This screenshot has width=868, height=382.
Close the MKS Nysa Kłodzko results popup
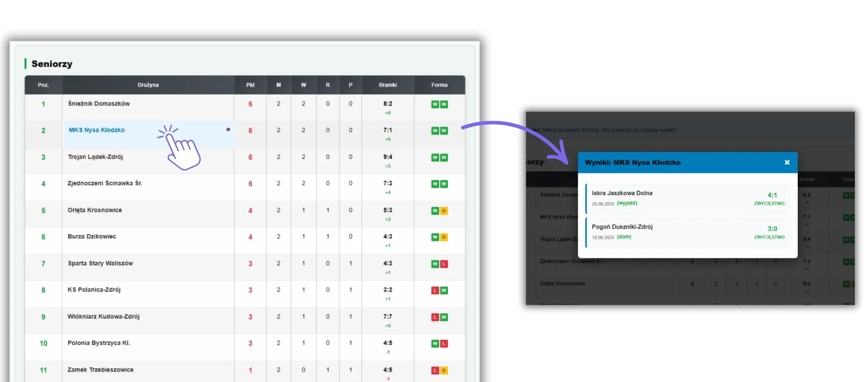pyautogui.click(x=787, y=163)
